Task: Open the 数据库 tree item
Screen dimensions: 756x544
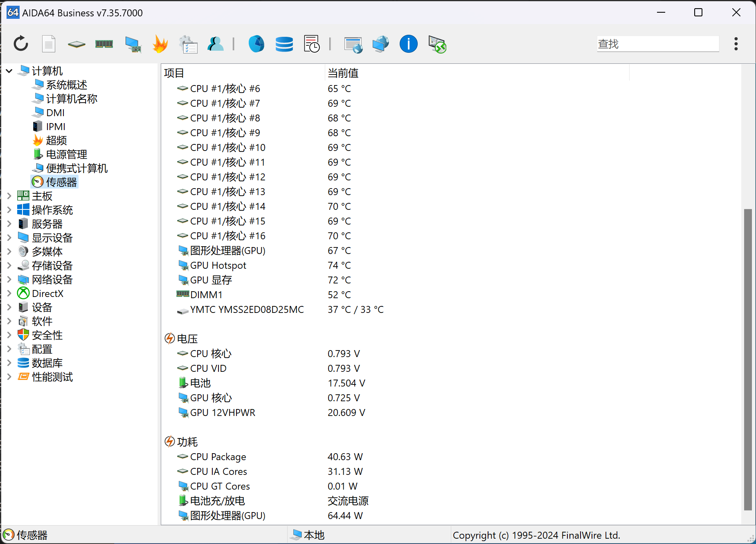Action: click(47, 363)
